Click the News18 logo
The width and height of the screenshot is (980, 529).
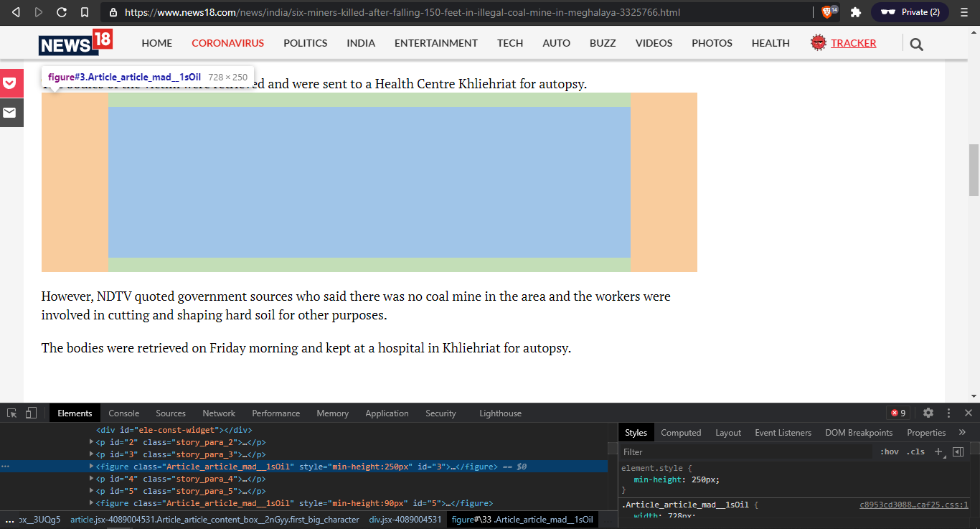coord(76,42)
